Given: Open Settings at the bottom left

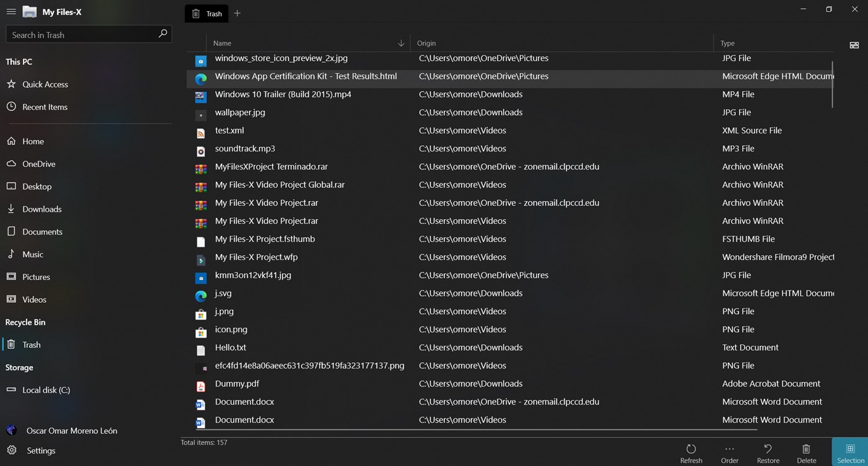Looking at the screenshot, I should point(40,450).
